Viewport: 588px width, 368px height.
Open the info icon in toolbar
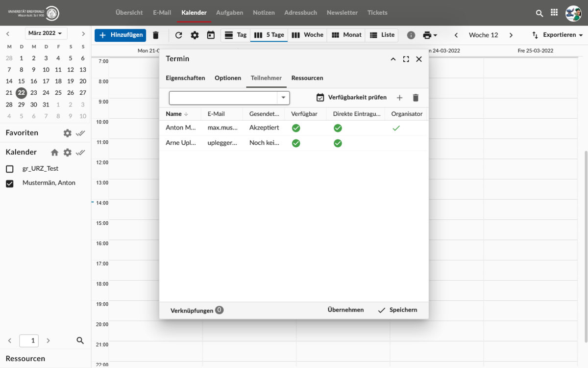pyautogui.click(x=411, y=35)
